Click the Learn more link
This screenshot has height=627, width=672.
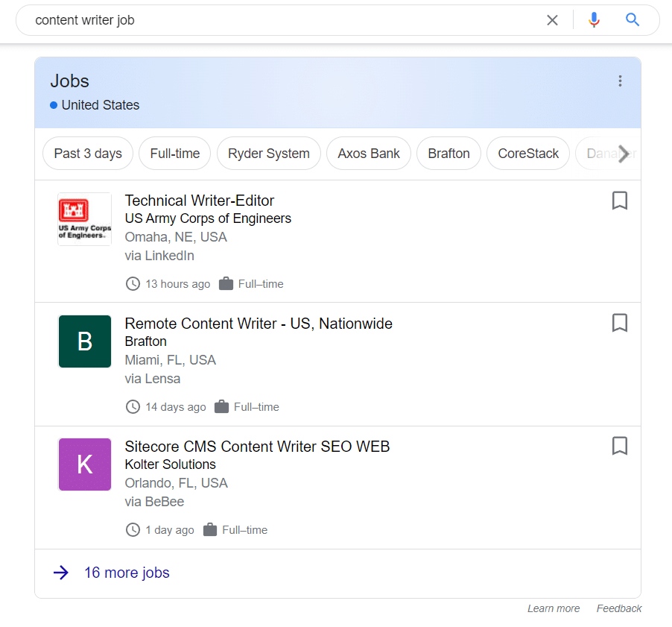coord(554,608)
